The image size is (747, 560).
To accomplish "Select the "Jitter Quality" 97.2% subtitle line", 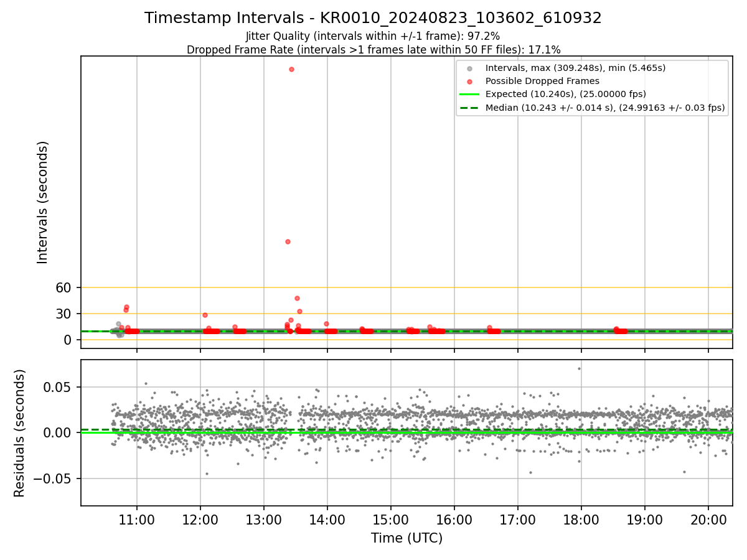I will tap(373, 36).
